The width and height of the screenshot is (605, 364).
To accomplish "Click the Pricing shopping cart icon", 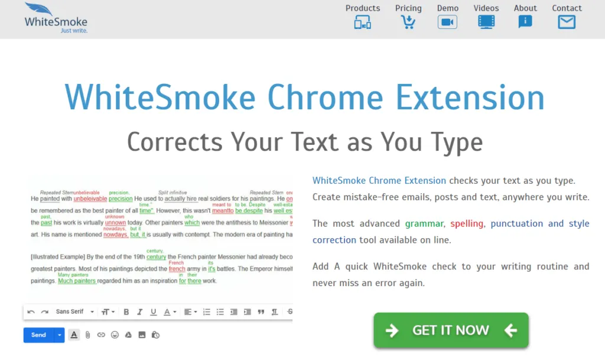I will tap(408, 22).
